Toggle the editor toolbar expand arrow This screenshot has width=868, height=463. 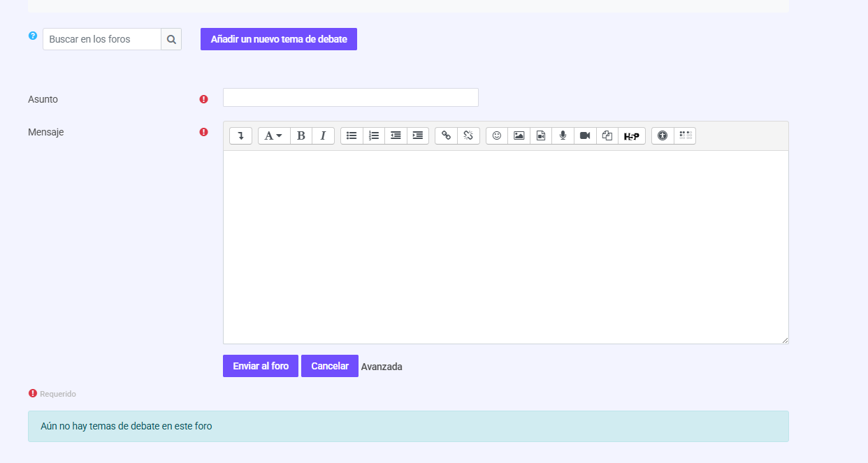point(240,135)
